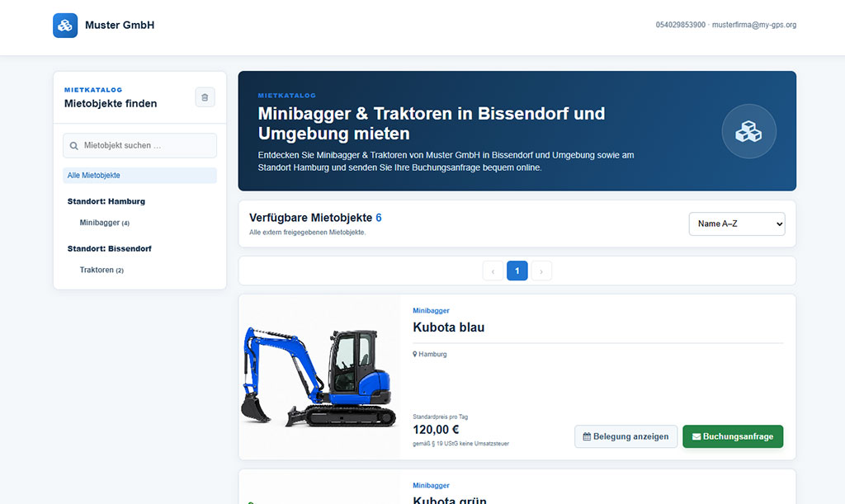Click the contact info 054029853900 in header
This screenshot has height=504, width=845.
[680, 25]
